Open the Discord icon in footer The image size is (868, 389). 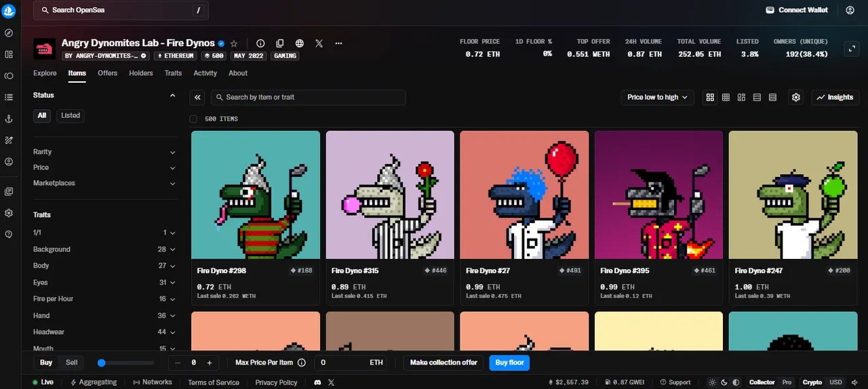tap(317, 382)
